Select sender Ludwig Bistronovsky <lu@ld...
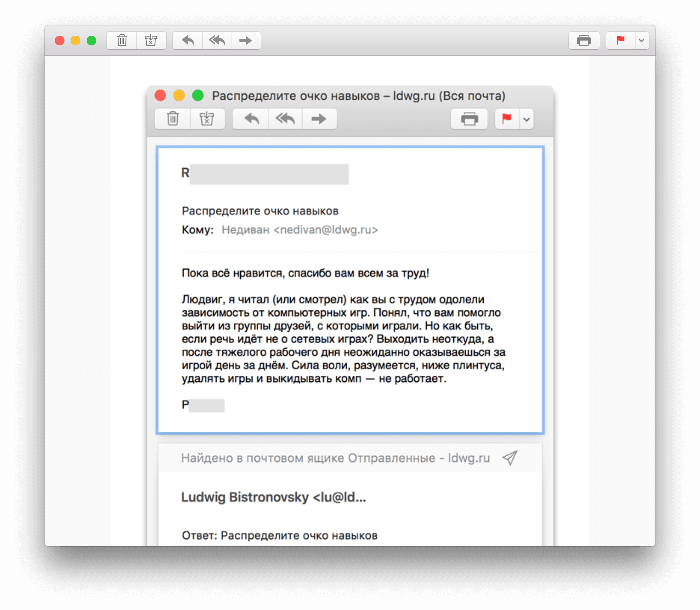This screenshot has height=610, width=700. coord(273,497)
